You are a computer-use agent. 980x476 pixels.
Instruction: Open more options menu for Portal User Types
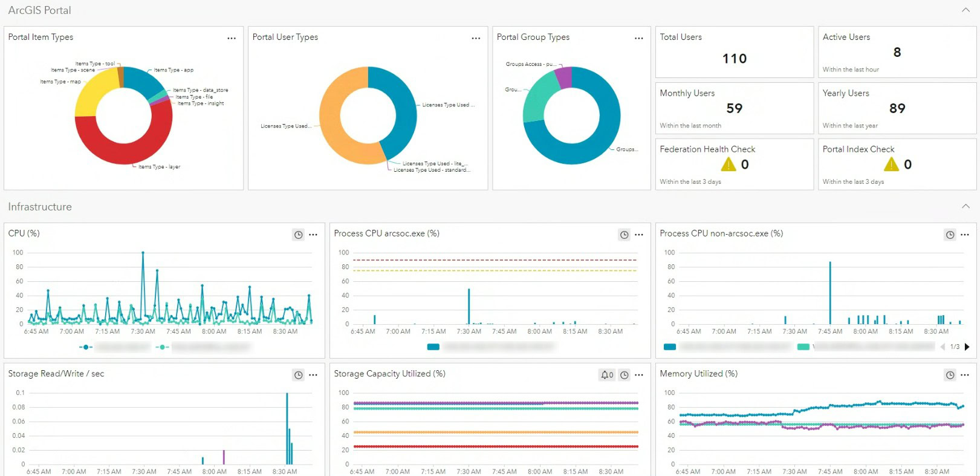click(476, 38)
